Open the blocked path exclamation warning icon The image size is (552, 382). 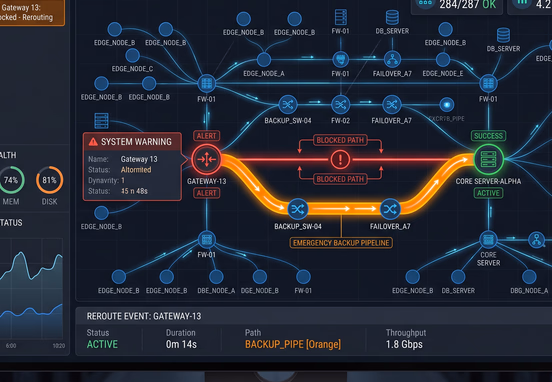(x=340, y=159)
